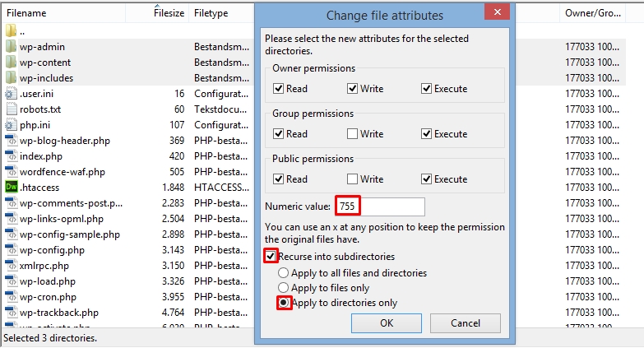Select the wp-admin folder icon

(x=11, y=46)
